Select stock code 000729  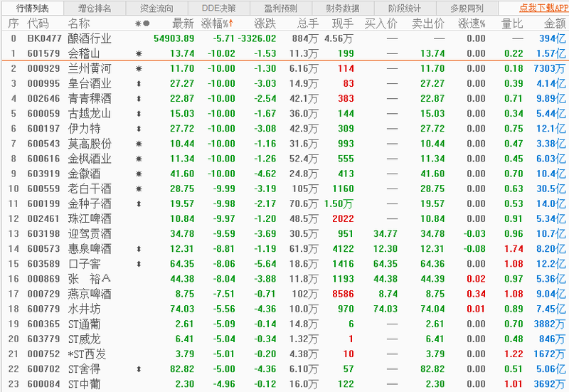tap(43, 294)
